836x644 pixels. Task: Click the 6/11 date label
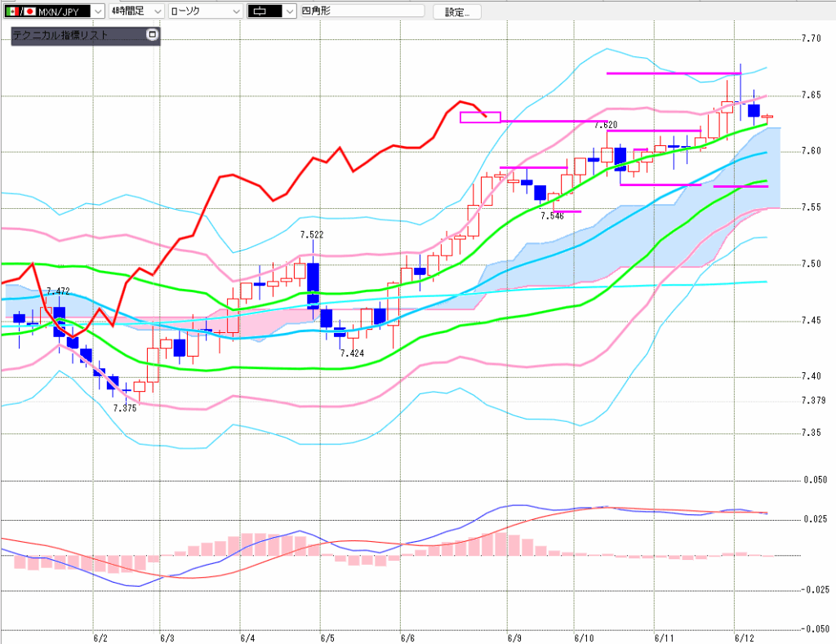point(665,638)
